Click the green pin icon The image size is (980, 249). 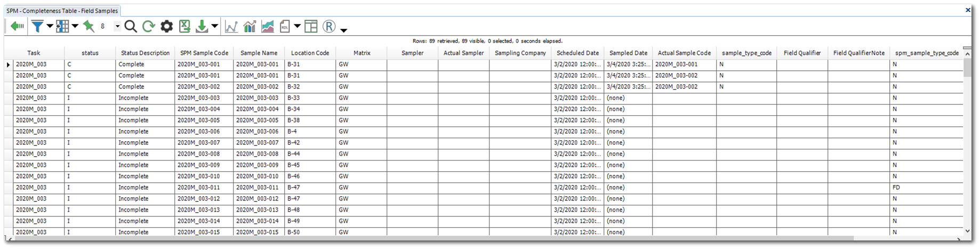89,26
